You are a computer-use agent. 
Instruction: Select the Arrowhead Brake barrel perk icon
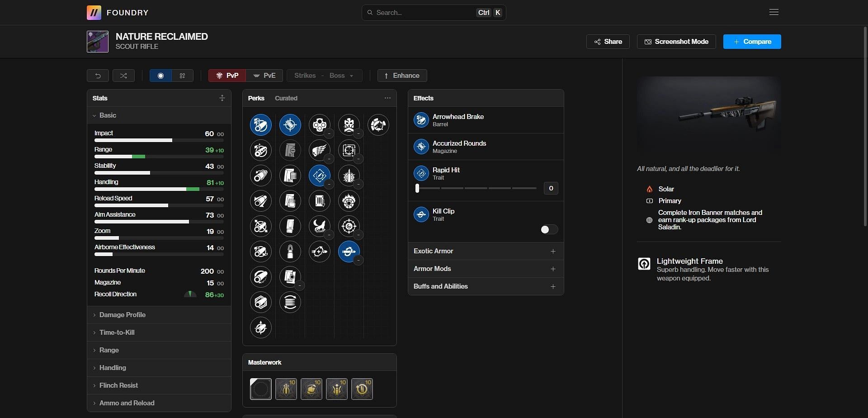(261, 125)
